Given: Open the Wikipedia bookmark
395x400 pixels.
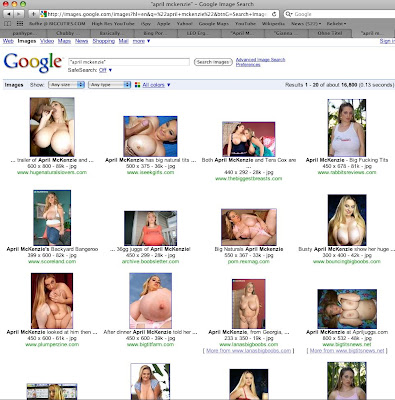Looking at the screenshot, I should click(x=273, y=24).
